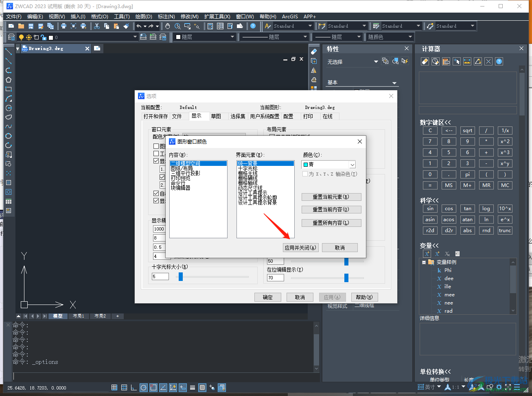Check 为 X、Y、Z 轴染色 checkbox
The height and width of the screenshot is (396, 532).
click(305, 174)
